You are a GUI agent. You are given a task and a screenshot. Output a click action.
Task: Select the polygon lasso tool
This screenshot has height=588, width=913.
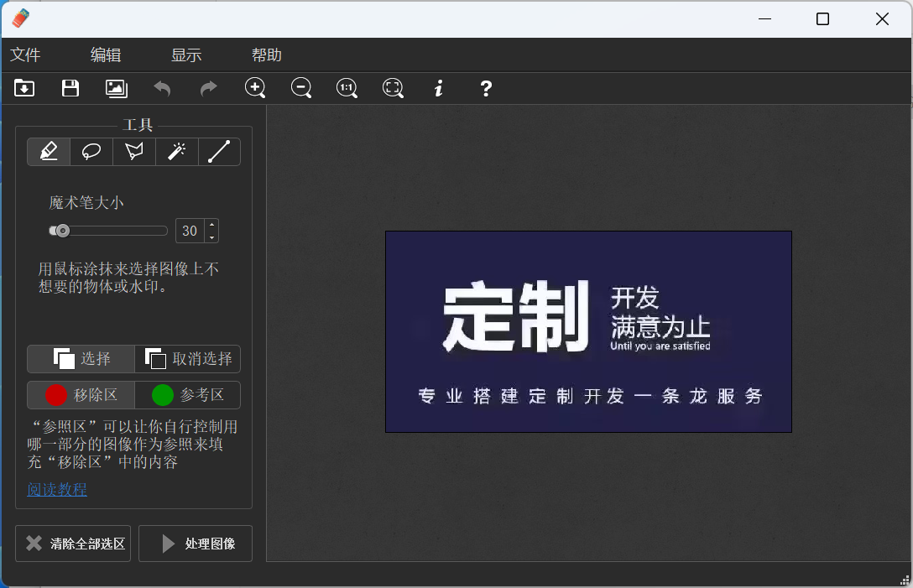(134, 152)
